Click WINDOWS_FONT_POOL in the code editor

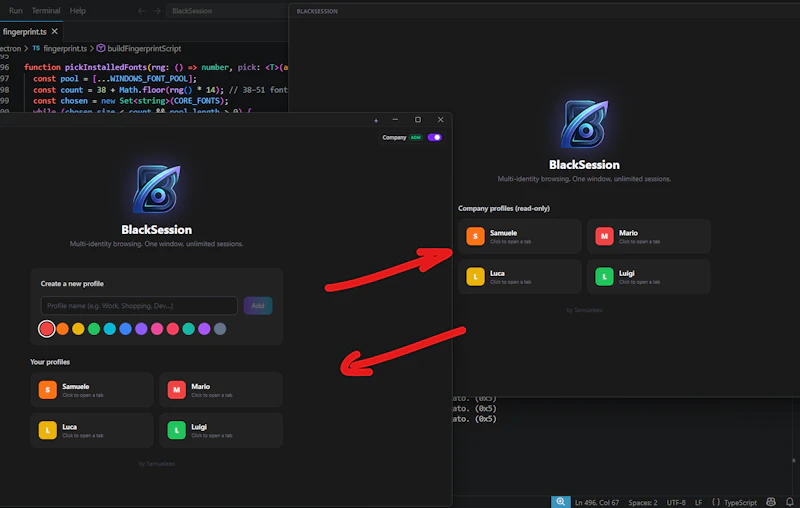click(x=149, y=79)
